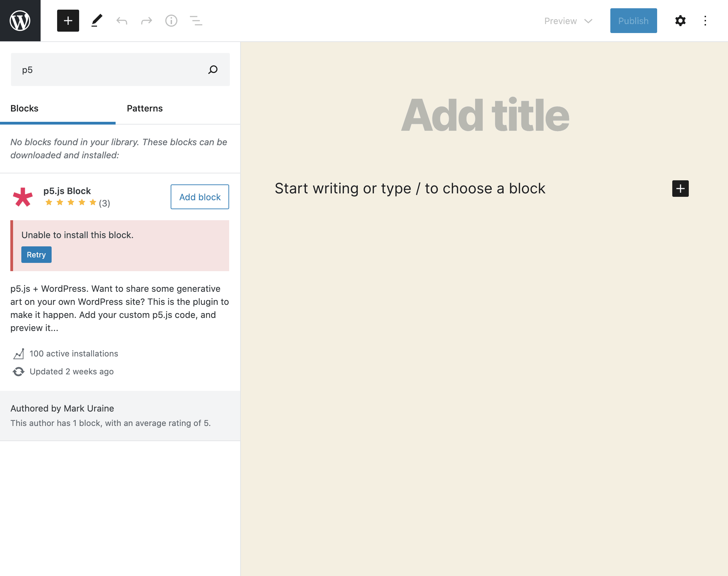Viewport: 728px width, 576px height.
Task: Click the p5 block search field
Action: click(110, 70)
